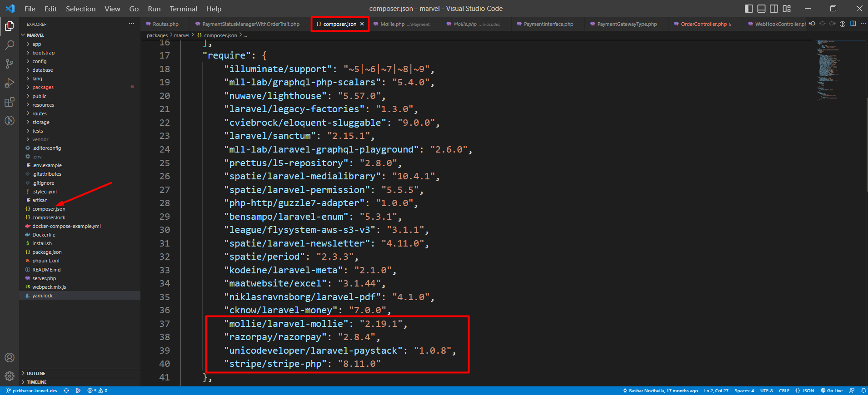868x395 pixels.
Task: Open Run and Debug view
Action: [9, 83]
